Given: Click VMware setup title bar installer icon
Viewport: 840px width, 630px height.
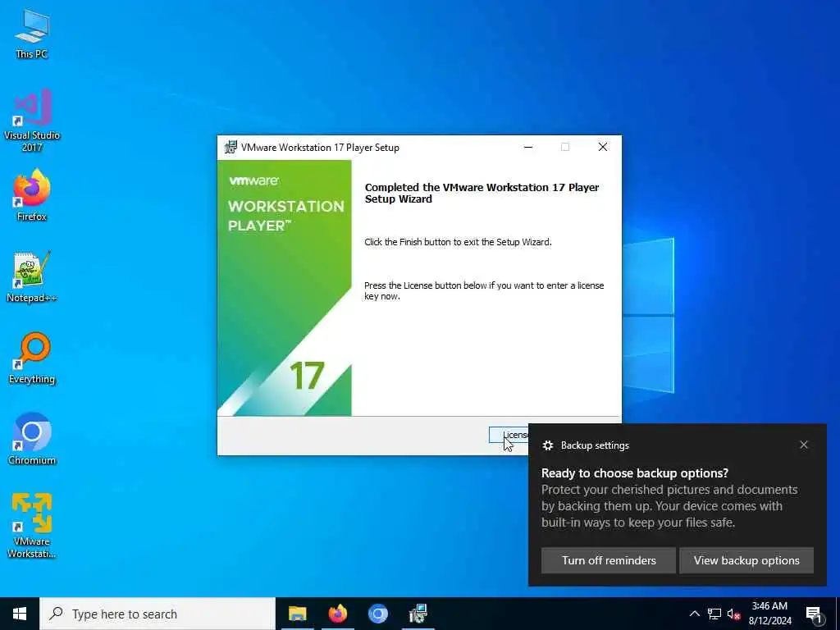Looking at the screenshot, I should tap(231, 148).
